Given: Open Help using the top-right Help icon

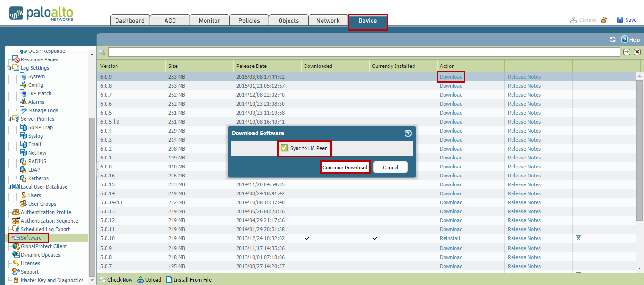Looking at the screenshot, I should [x=626, y=40].
